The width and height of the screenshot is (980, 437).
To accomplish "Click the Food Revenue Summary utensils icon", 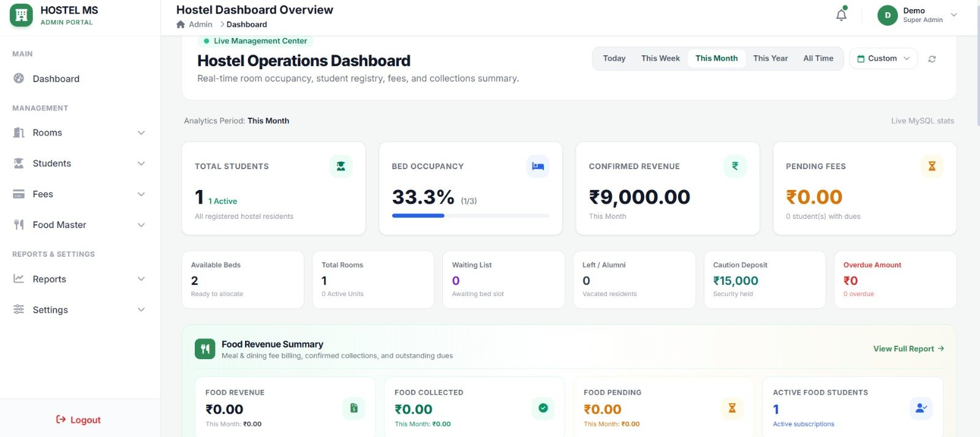I will (x=205, y=349).
